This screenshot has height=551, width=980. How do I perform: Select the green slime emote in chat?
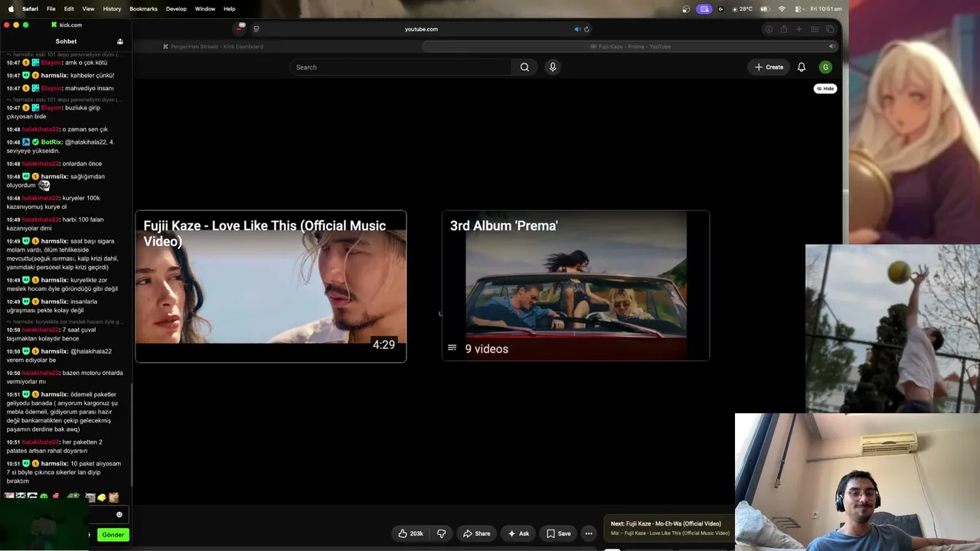point(44,497)
